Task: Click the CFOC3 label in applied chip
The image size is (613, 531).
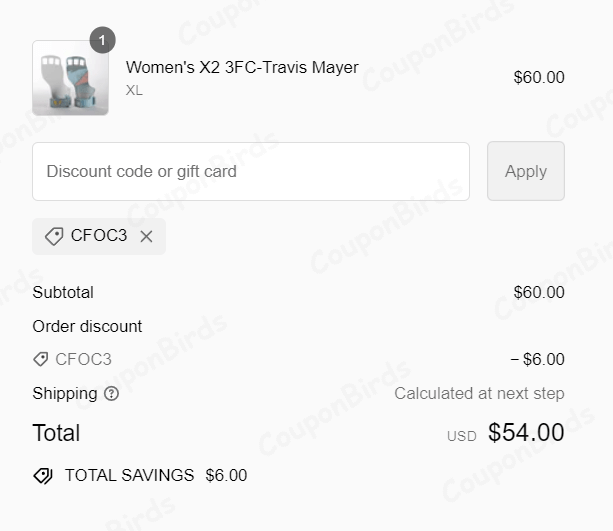Action: [99, 236]
